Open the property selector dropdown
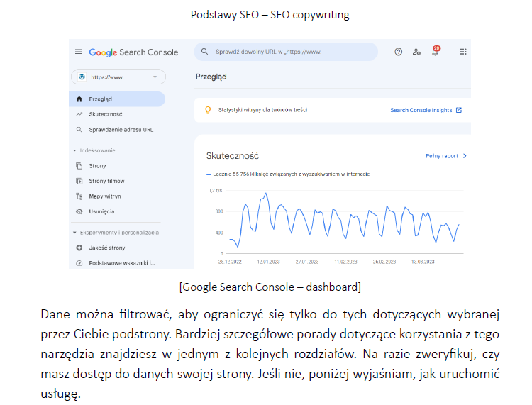Viewport: 532px width, 405px height. click(118, 77)
